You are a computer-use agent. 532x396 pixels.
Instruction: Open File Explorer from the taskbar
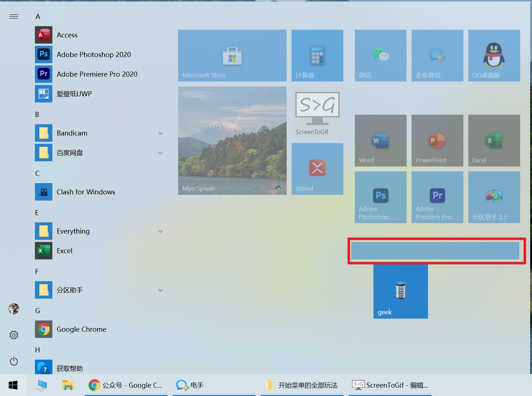68,385
